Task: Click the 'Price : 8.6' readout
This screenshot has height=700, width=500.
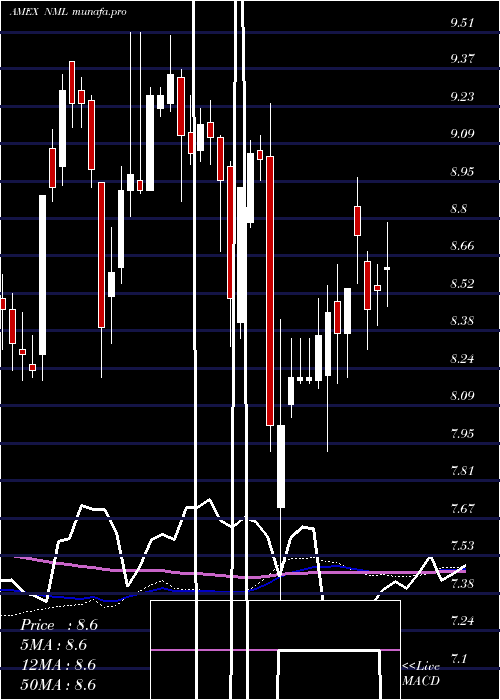Action: (59, 625)
